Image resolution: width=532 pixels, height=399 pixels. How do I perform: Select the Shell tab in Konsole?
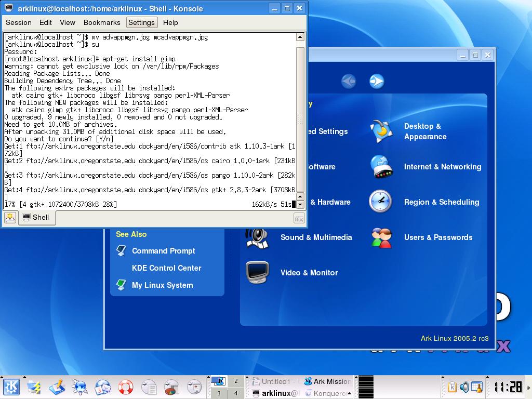[x=37, y=218]
